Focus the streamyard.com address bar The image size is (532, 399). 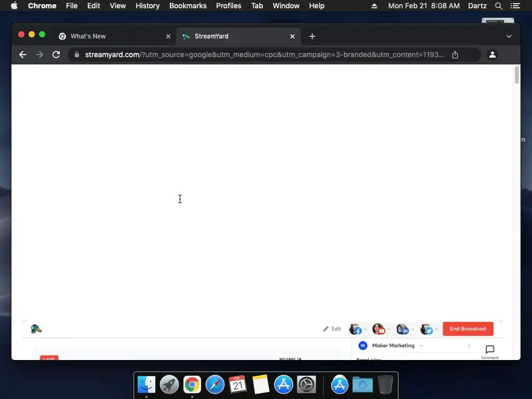[x=264, y=55]
